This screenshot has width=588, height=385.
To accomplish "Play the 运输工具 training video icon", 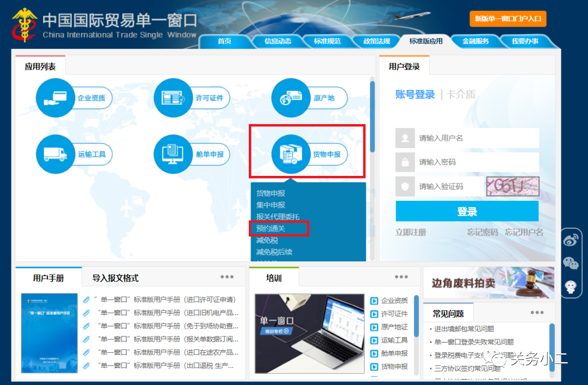I will point(374,340).
